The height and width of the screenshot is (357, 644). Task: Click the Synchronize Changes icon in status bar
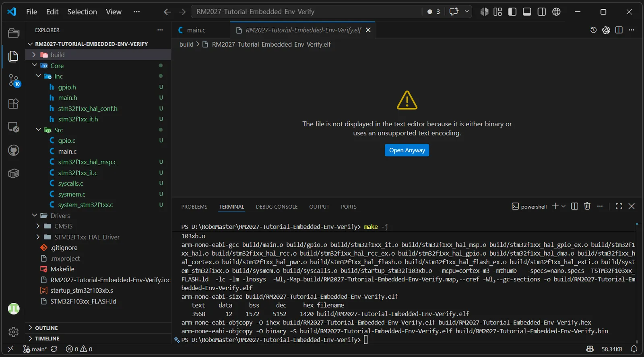point(54,349)
